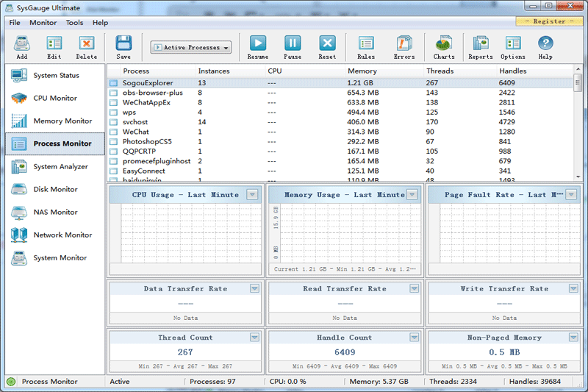
Task: Select the EasyConnect process row
Action: 340,171
